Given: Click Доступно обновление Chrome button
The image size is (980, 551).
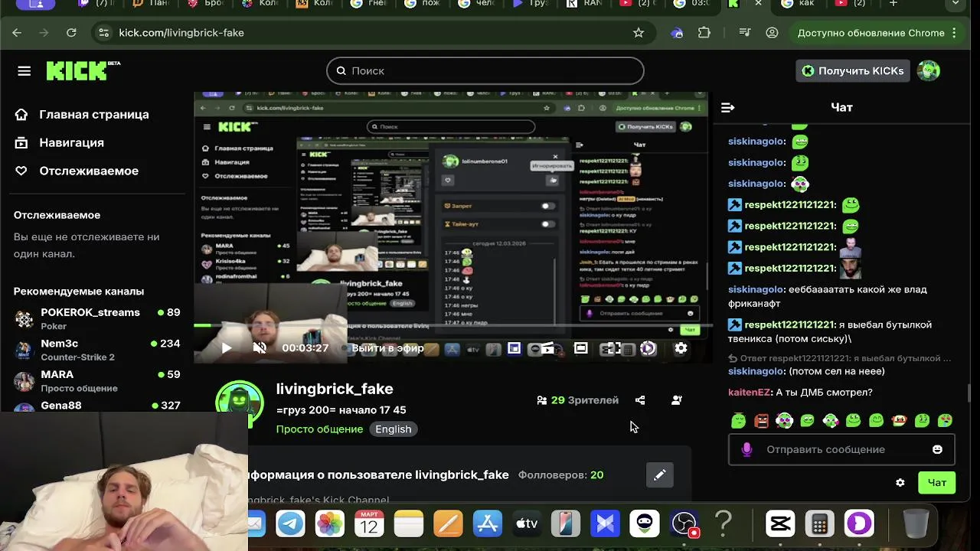Looking at the screenshot, I should 871,33.
